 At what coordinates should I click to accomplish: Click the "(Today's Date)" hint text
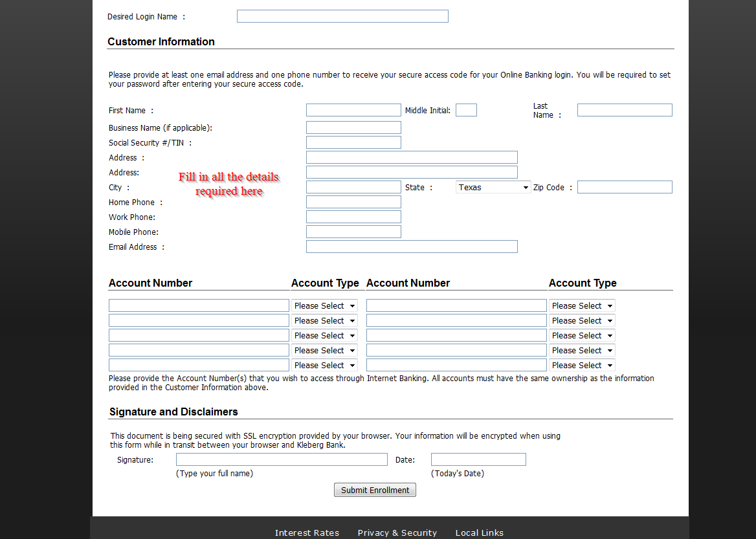pos(458,474)
